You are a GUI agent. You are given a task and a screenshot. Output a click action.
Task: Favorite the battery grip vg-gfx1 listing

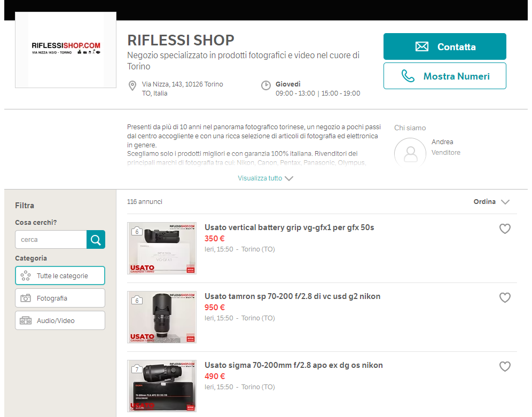(x=505, y=229)
